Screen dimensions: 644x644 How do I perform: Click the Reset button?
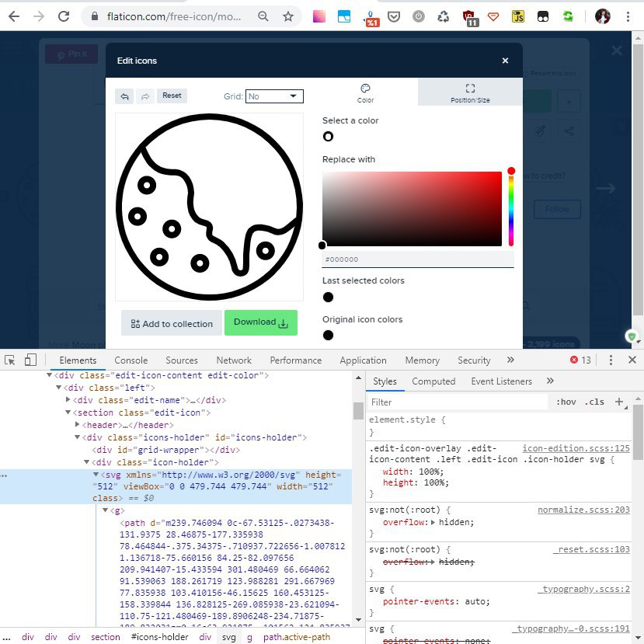click(172, 96)
